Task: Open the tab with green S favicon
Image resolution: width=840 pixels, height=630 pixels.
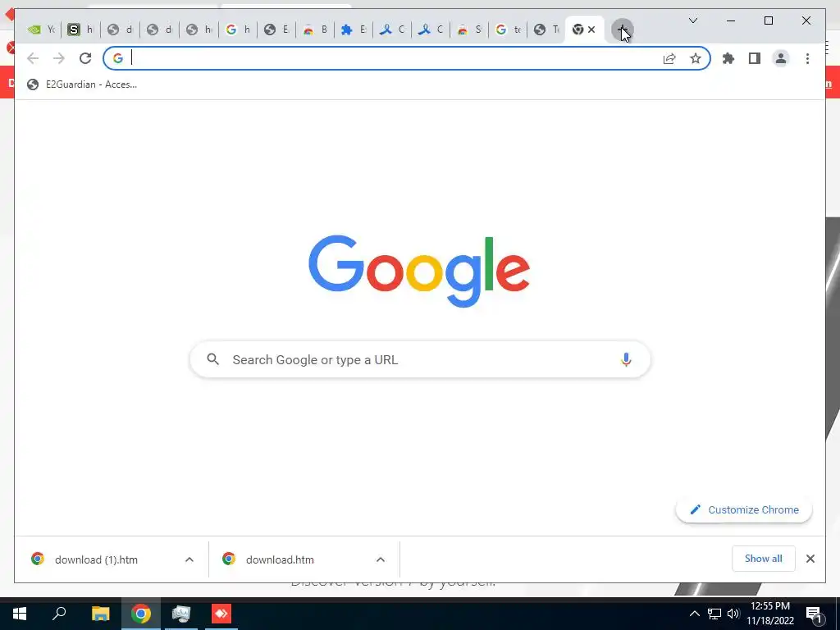Action: (80, 30)
